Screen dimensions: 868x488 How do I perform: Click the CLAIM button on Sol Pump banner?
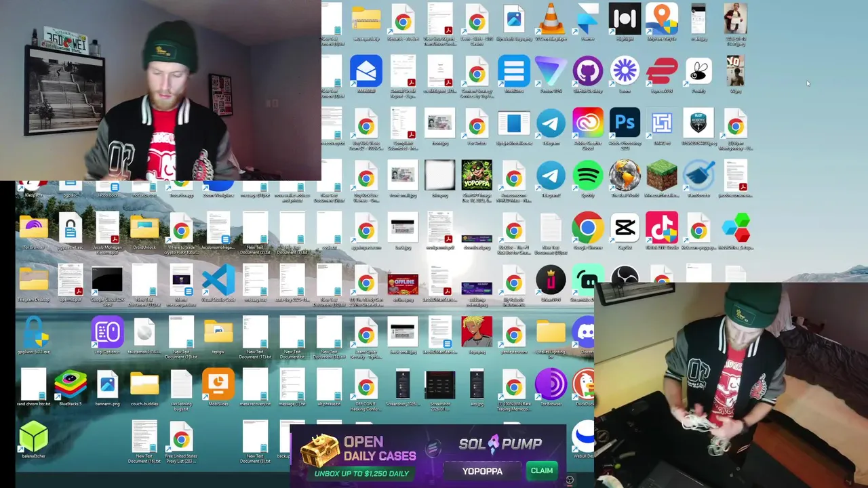click(542, 470)
